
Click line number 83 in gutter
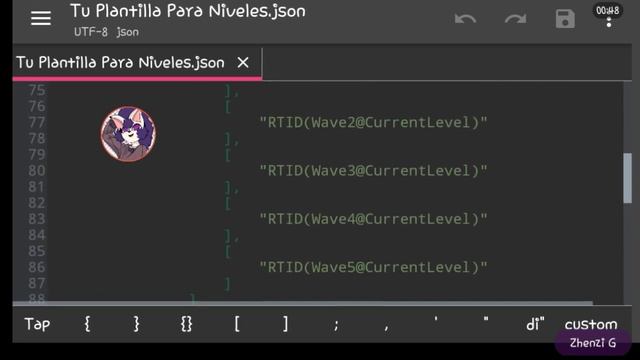[x=36, y=219]
